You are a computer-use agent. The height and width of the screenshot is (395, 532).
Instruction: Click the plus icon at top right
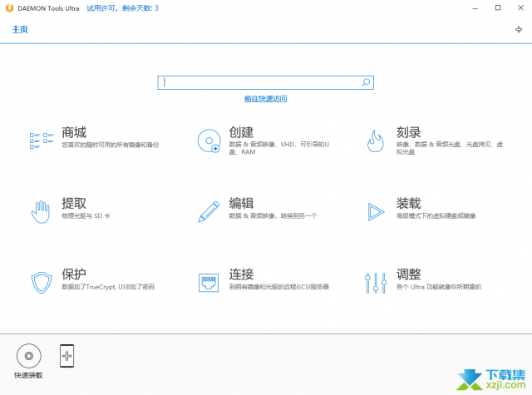[519, 30]
